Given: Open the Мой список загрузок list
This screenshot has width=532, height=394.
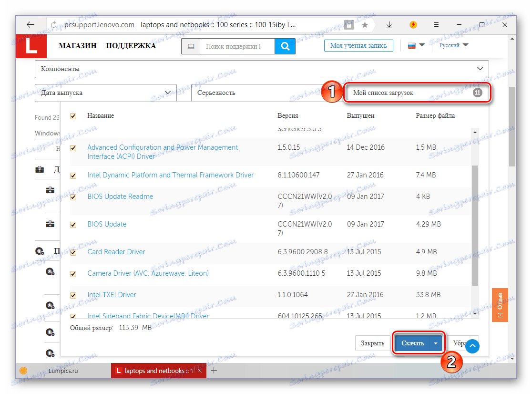Looking at the screenshot, I should [417, 93].
